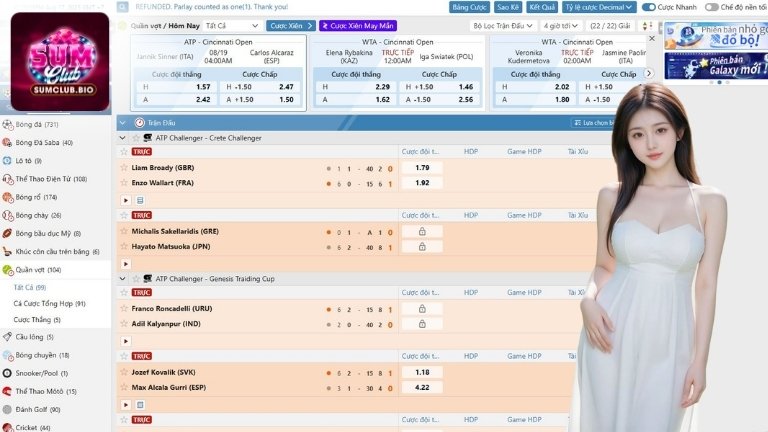Select the Snooker/Pool icon
Image resolution: width=768 pixels, height=432 pixels.
[x=7, y=373]
